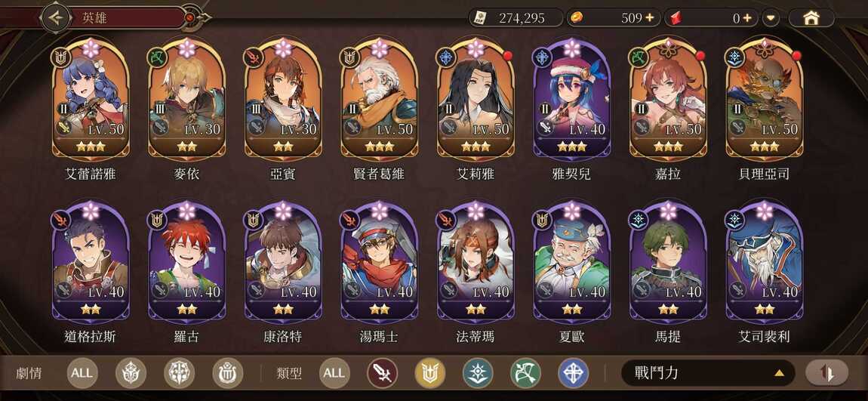Viewport: 868px width, 401px height.
Task: Toggle the sort order direction button
Action: click(826, 373)
